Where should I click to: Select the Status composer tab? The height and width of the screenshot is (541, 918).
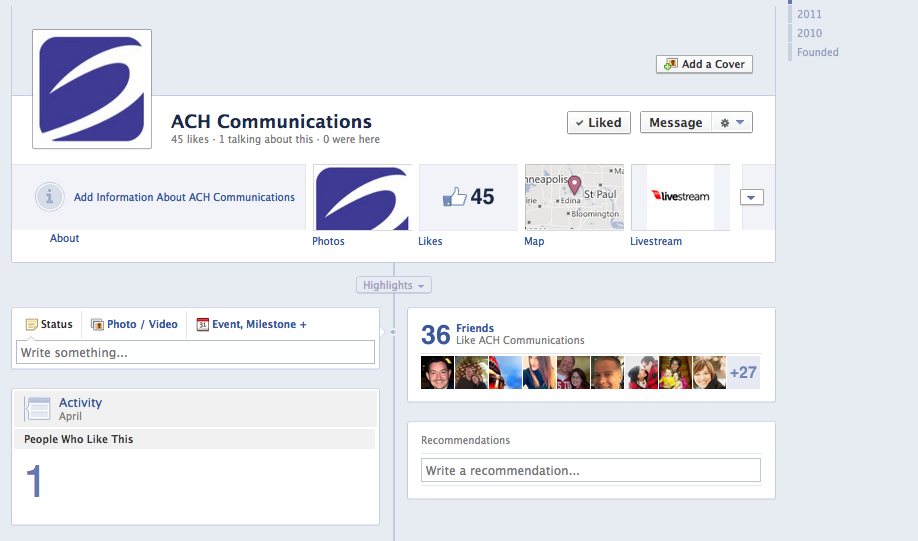(x=49, y=324)
